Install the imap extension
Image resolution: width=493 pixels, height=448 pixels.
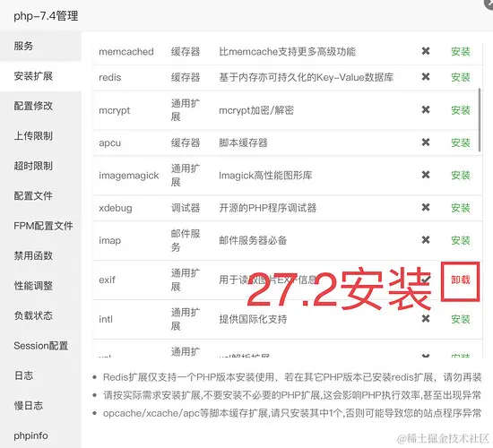(461, 240)
